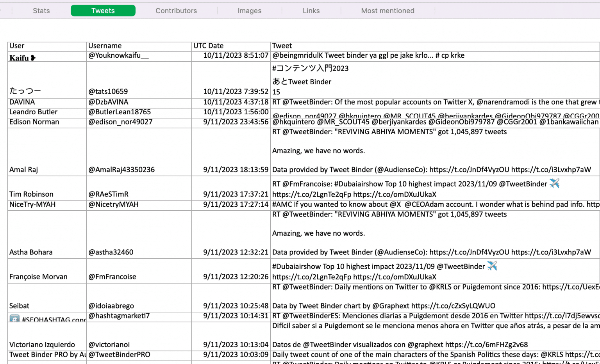Viewport: 600px width, 364px height.
Task: Select the active Tweets tab
Action: [x=103, y=11]
